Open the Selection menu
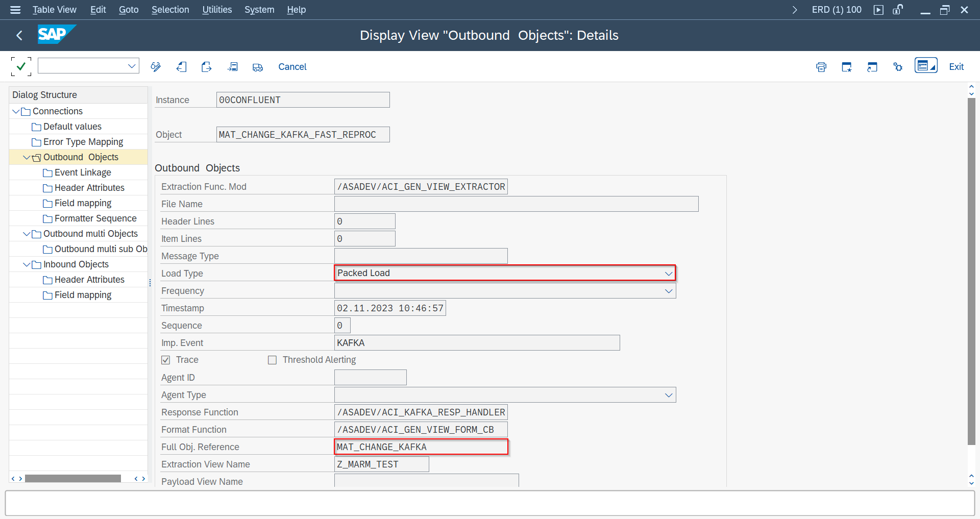Screen dimensions: 980x519 point(170,10)
